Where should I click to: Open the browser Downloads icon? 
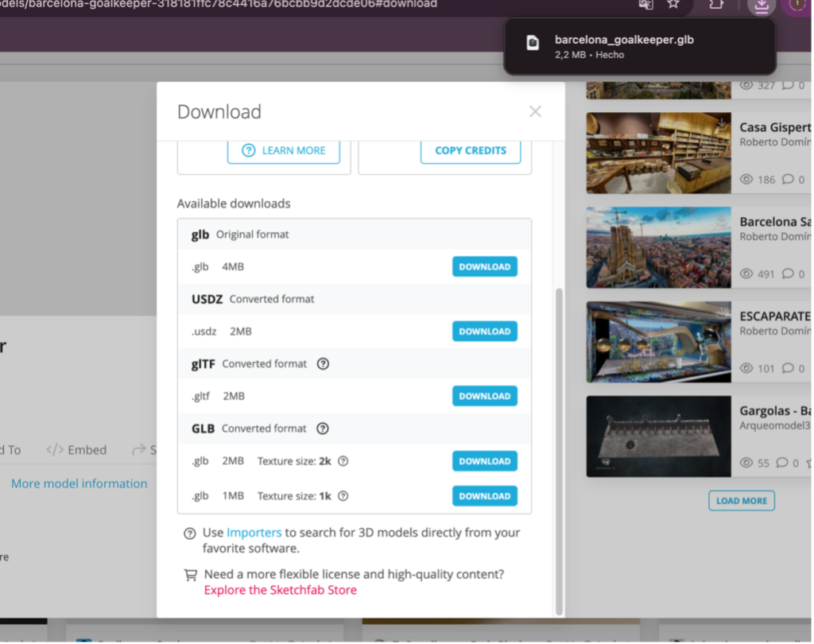pyautogui.click(x=762, y=7)
